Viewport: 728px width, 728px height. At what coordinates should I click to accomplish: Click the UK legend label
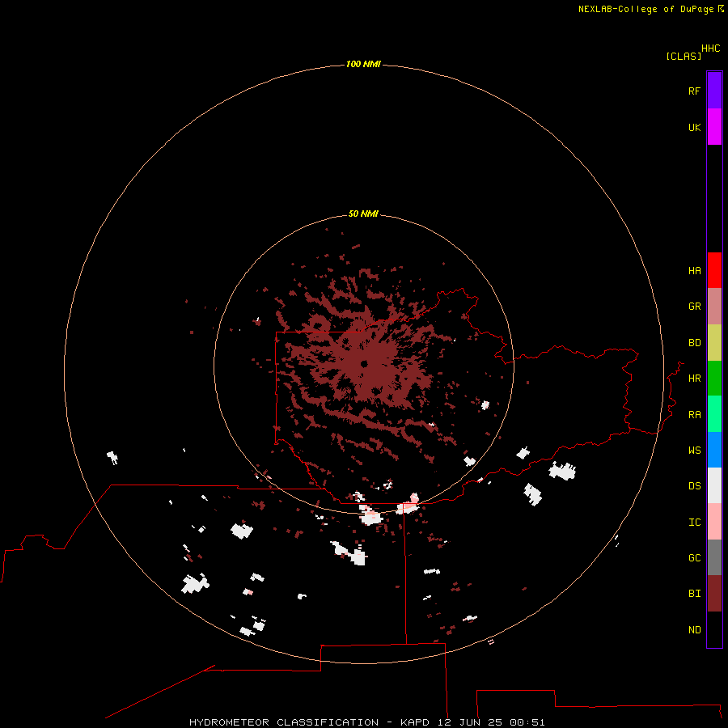coord(694,127)
